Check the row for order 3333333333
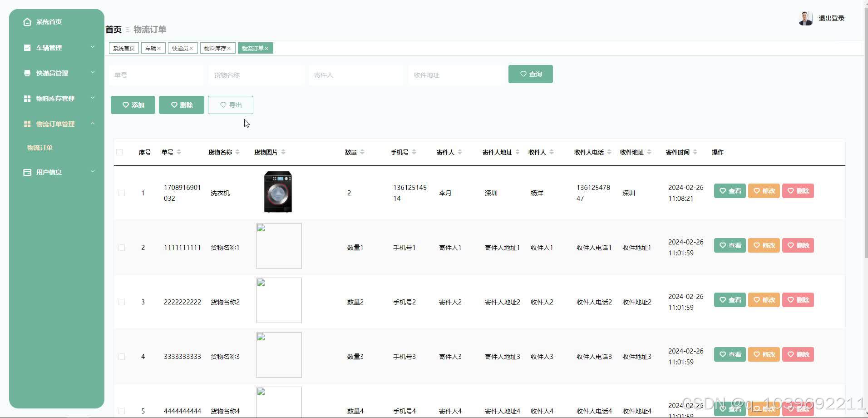The image size is (868, 418). [122, 357]
